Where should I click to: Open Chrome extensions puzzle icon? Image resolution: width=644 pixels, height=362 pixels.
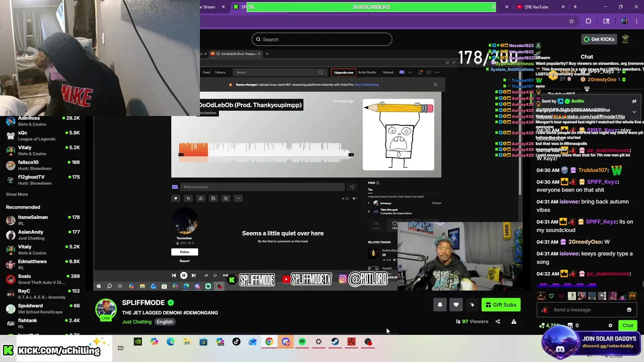[x=588, y=21]
